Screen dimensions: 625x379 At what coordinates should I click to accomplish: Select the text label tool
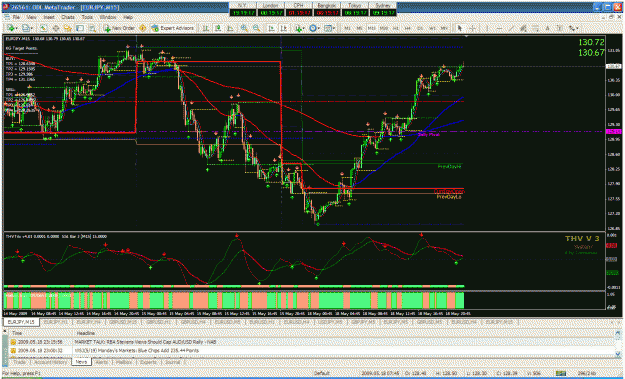[x=560, y=28]
